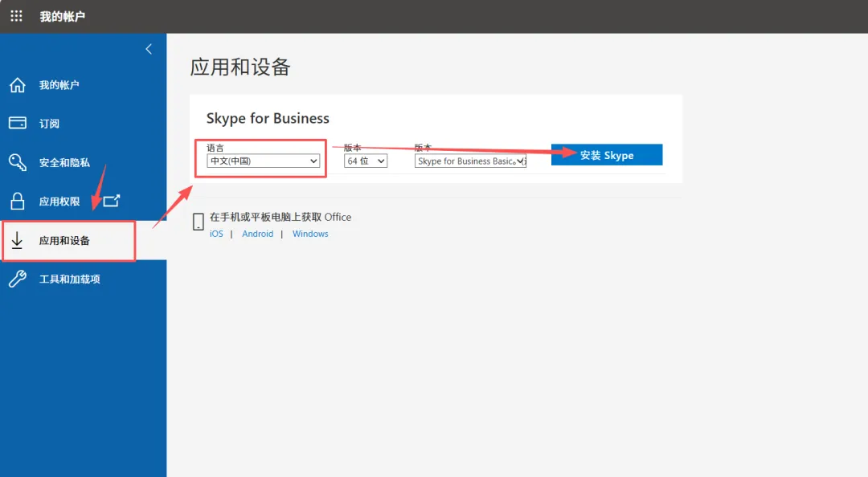
Task: Click the wrench icon beside 工具和加载项
Action: (17, 279)
